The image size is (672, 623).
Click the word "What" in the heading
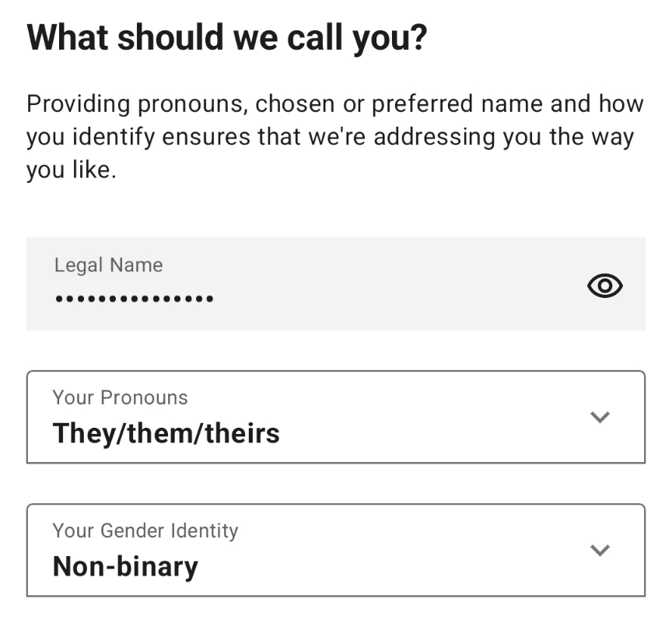(67, 37)
